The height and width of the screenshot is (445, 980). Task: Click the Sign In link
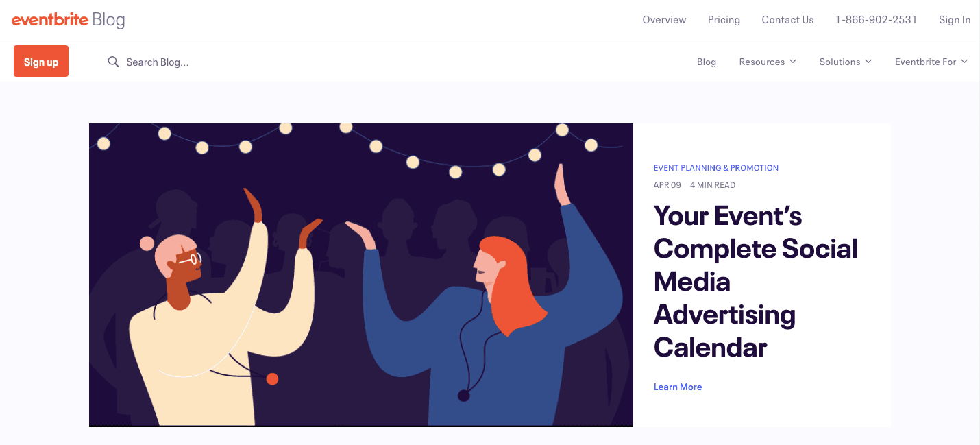[954, 19]
